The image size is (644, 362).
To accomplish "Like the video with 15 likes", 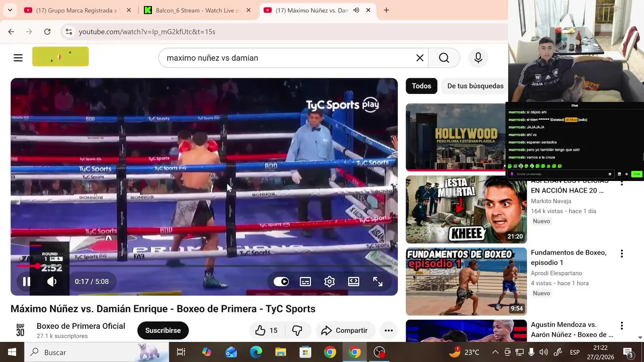I will coord(267,330).
